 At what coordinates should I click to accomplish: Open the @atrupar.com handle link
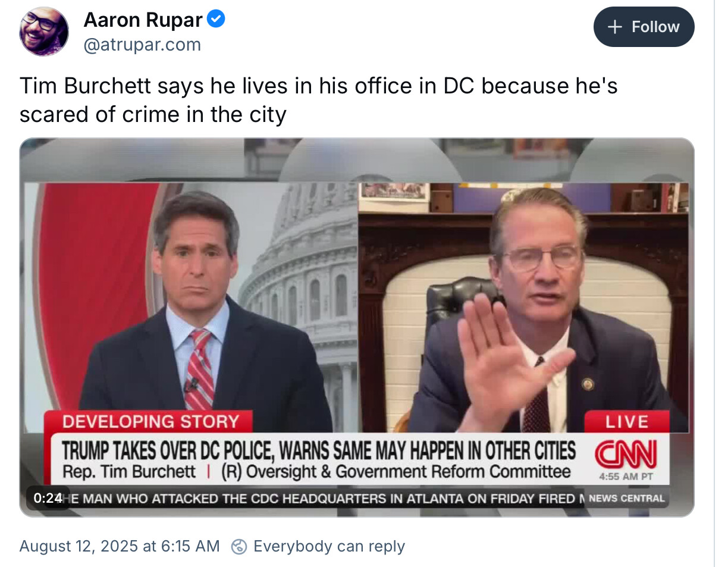point(142,45)
